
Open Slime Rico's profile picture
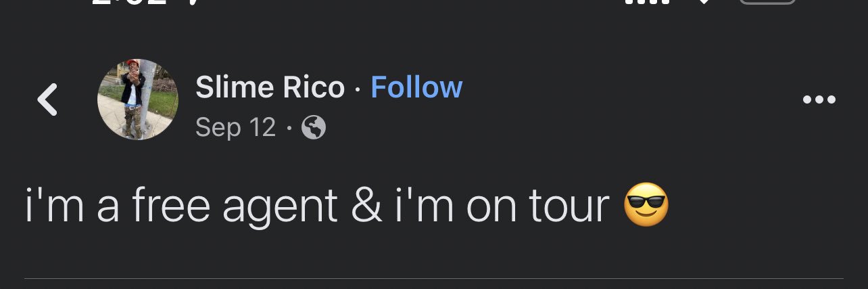(138, 99)
